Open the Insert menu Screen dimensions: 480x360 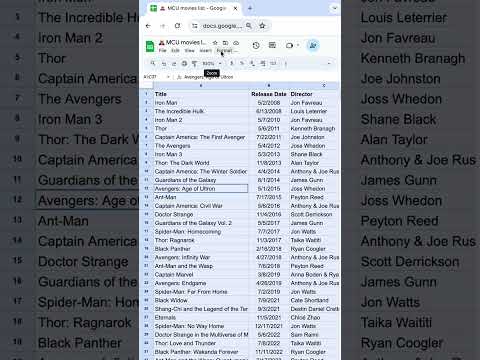[206, 51]
